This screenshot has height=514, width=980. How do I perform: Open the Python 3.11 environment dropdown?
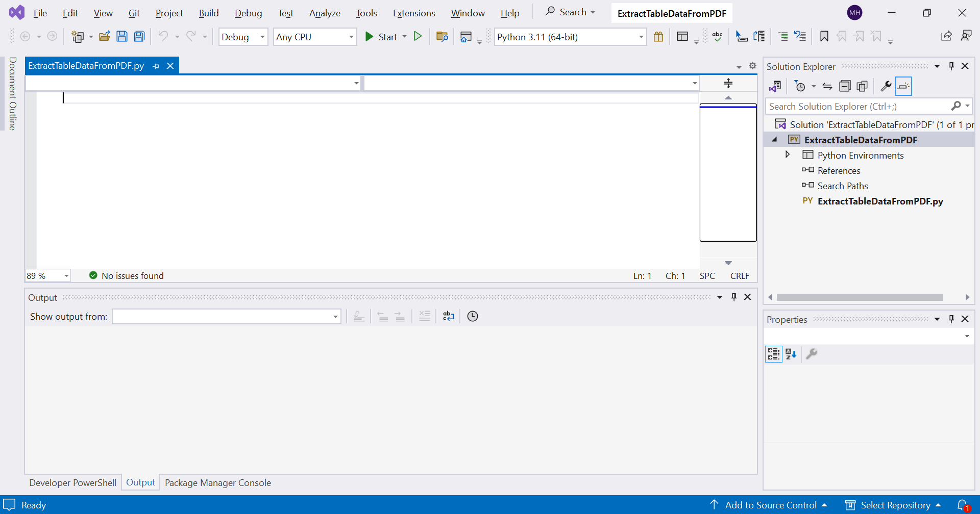coord(641,37)
